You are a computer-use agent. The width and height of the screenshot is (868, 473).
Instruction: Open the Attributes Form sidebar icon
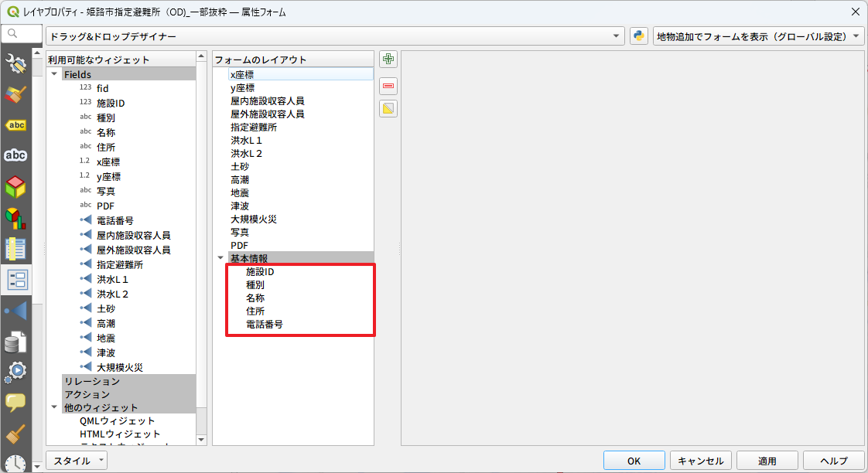click(15, 280)
